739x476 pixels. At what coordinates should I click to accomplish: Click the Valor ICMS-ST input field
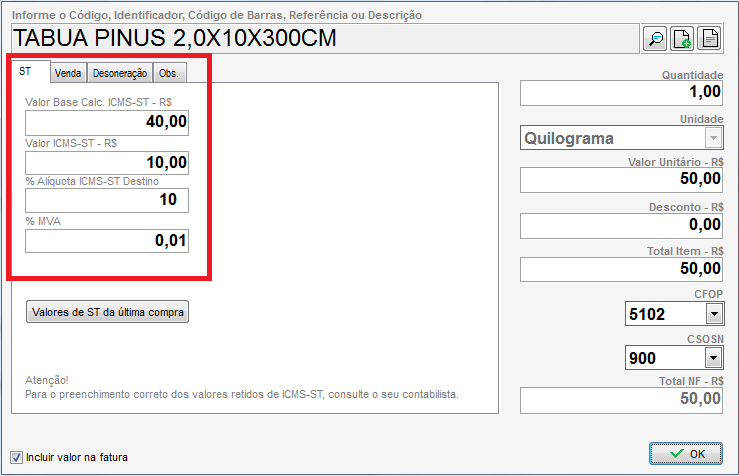[107, 162]
